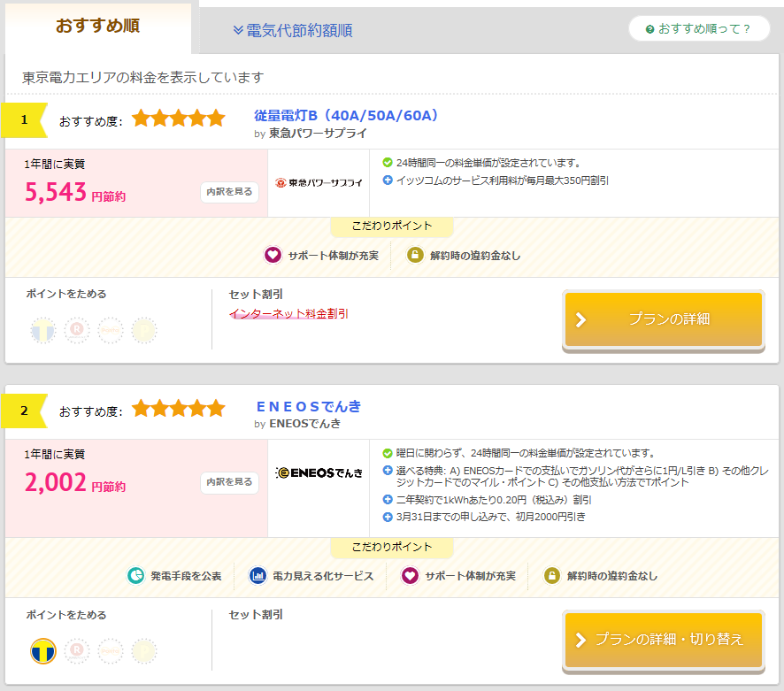784x691 pixels.
Task: Click the pie-chart icon for 発電手段を公表
Action: [x=135, y=576]
